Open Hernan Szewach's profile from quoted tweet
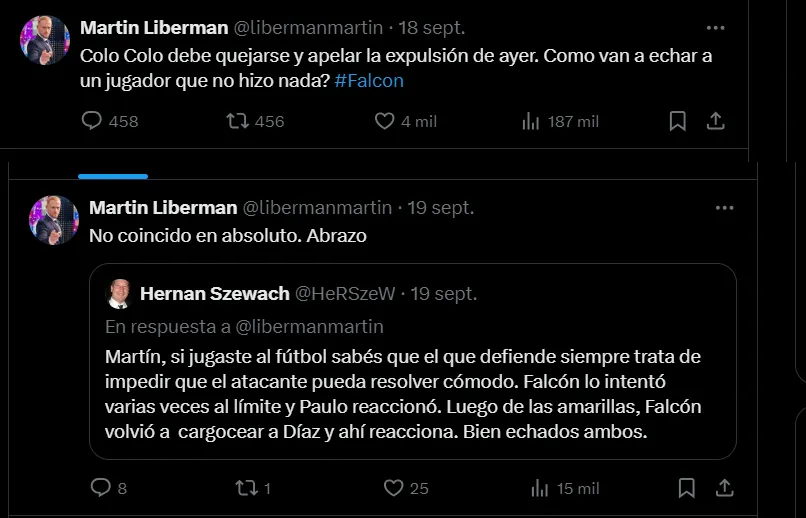Viewport: 806px width, 518px height. (x=212, y=293)
